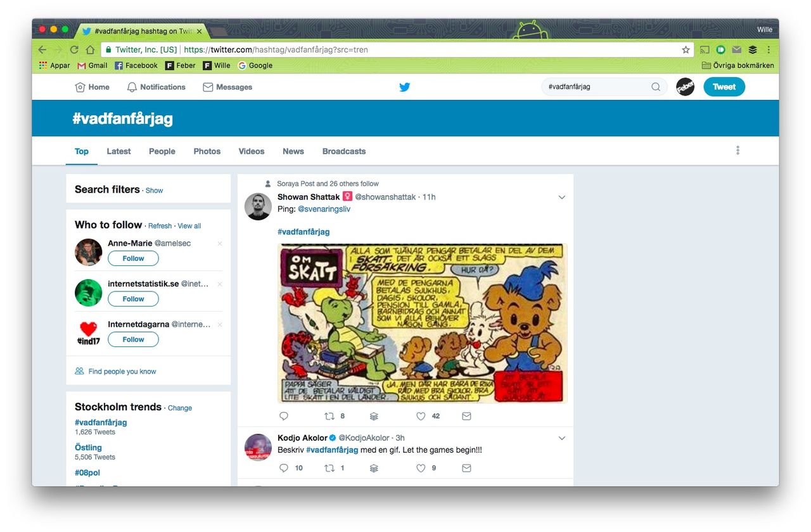811x532 pixels.
Task: Follow Anne-Marie @amelsec
Action: pyautogui.click(x=133, y=258)
